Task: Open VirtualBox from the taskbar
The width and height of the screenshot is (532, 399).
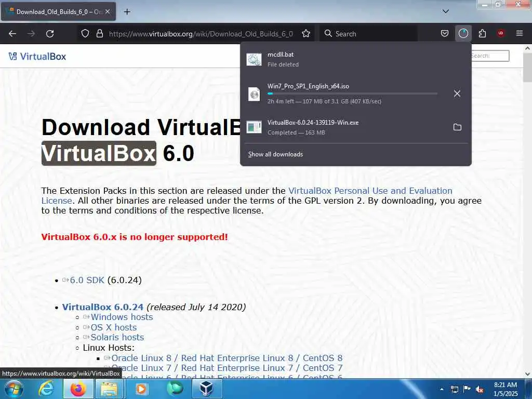Action: click(x=207, y=389)
